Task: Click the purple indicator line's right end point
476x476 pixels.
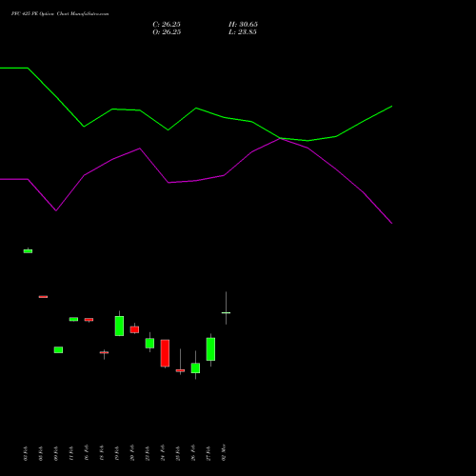Action: (392, 224)
